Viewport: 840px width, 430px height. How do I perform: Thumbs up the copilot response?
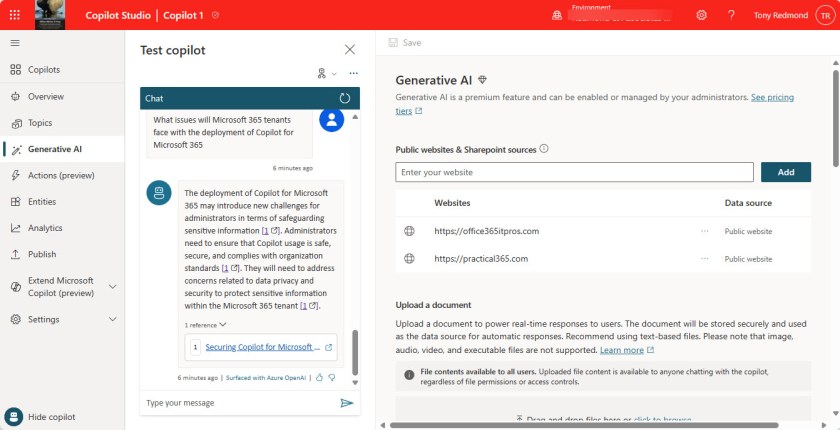click(319, 378)
